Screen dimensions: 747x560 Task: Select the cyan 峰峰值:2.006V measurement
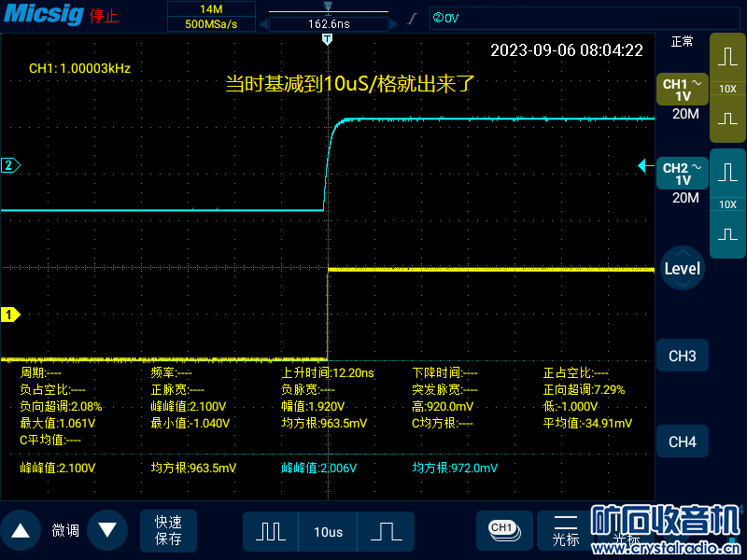318,469
